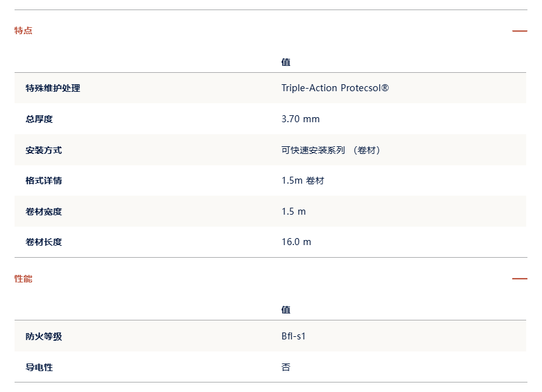Select the 卷材长度 row label
Screen dimensions: 542x392
(x=44, y=242)
